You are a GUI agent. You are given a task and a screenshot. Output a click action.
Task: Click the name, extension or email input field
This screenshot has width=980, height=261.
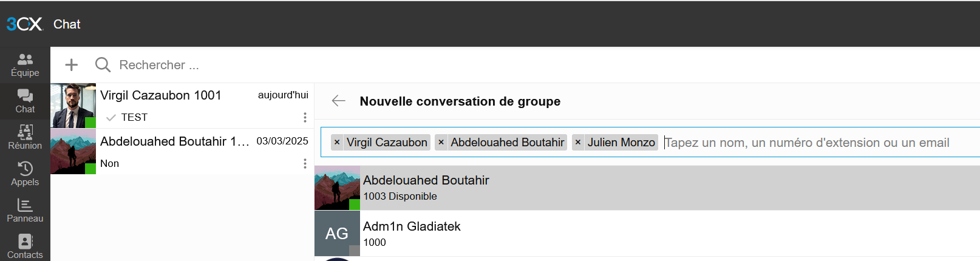click(808, 143)
